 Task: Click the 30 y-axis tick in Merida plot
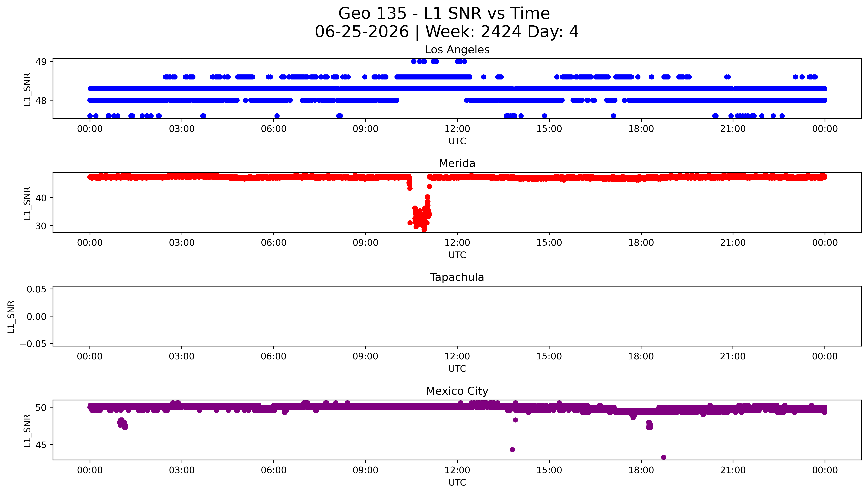pyautogui.click(x=41, y=226)
